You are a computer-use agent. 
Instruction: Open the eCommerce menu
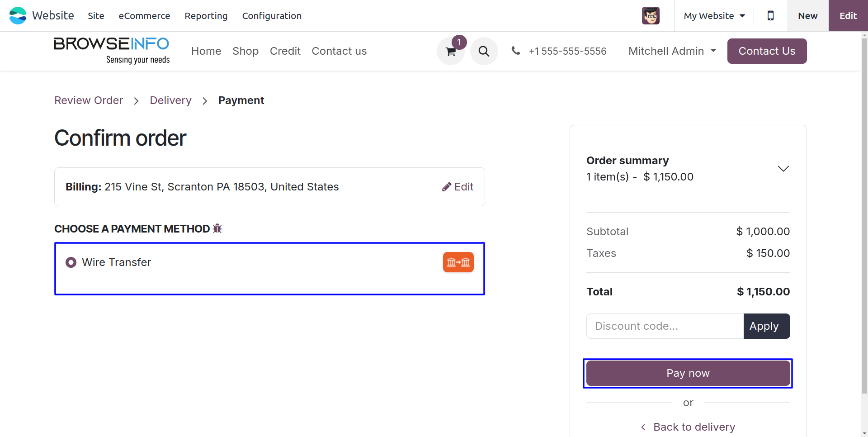tap(144, 16)
